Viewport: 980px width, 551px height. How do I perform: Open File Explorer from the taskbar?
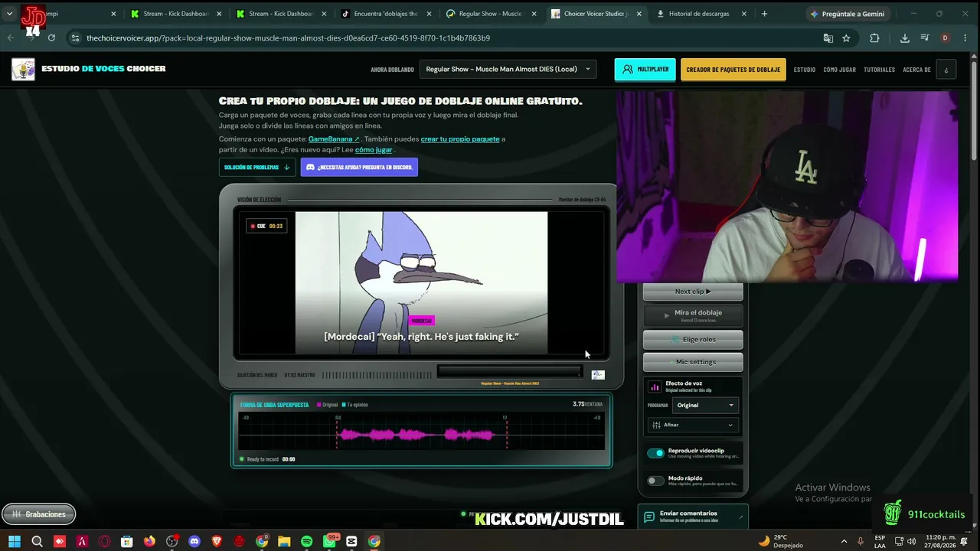click(284, 542)
